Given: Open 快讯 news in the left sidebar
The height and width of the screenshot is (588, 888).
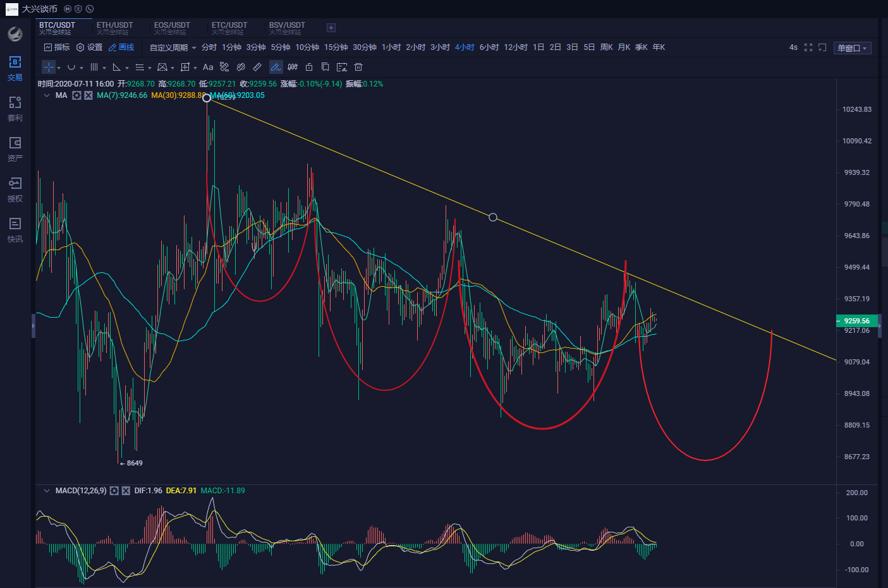Looking at the screenshot, I should click(15, 230).
